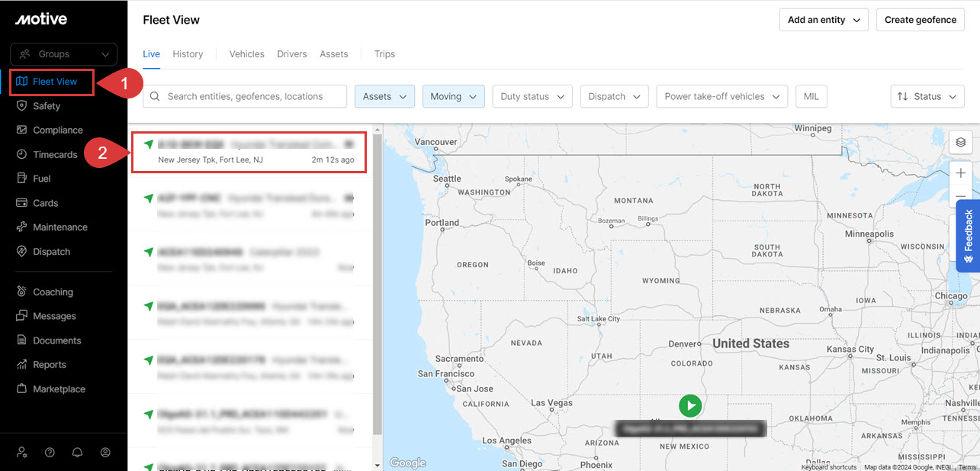Open the Duty status filter dropdown
Screen dimensions: 980x471
532,96
